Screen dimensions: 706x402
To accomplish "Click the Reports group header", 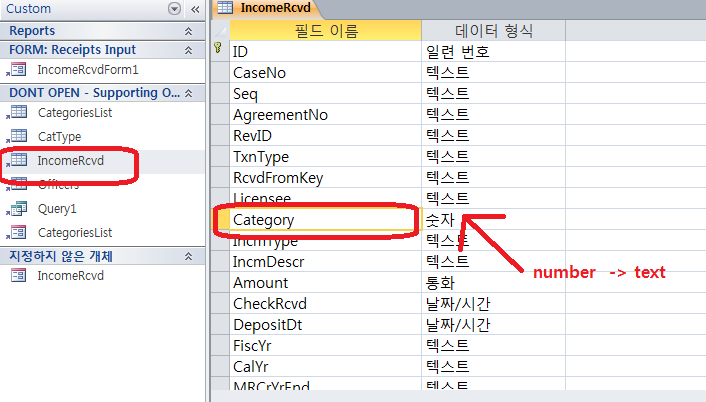I will pyautogui.click(x=103, y=31).
